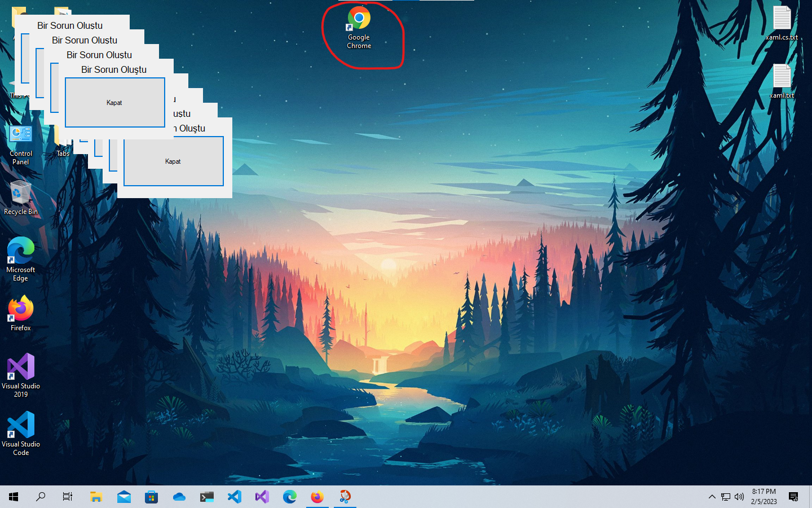This screenshot has width=812, height=508.
Task: Open the clock showing 8:17 PM
Action: click(x=764, y=497)
